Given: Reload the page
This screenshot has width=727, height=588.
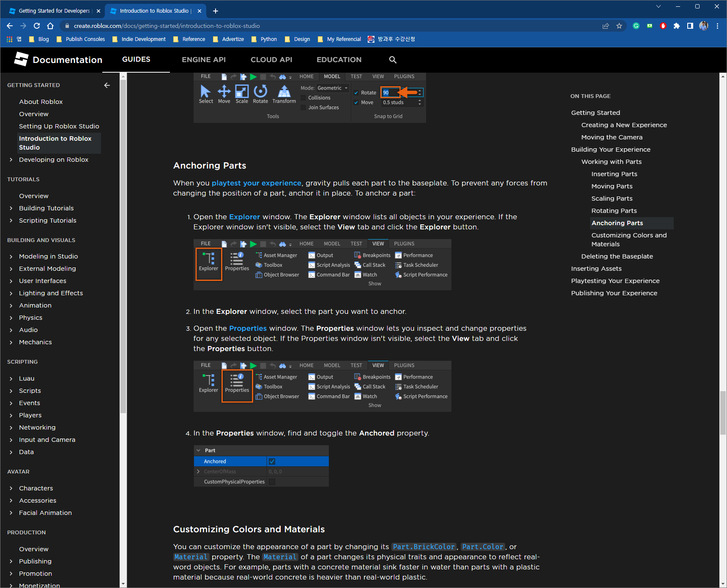Looking at the screenshot, I should [37, 26].
